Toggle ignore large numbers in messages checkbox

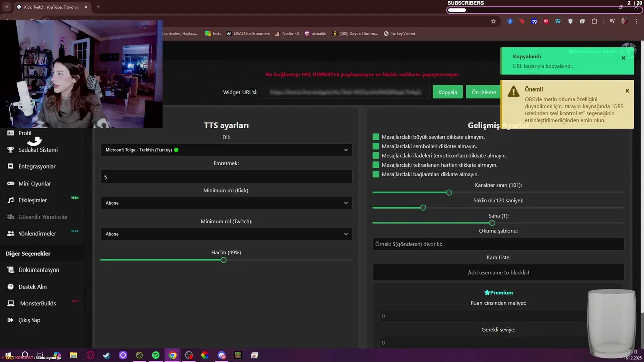point(376,137)
